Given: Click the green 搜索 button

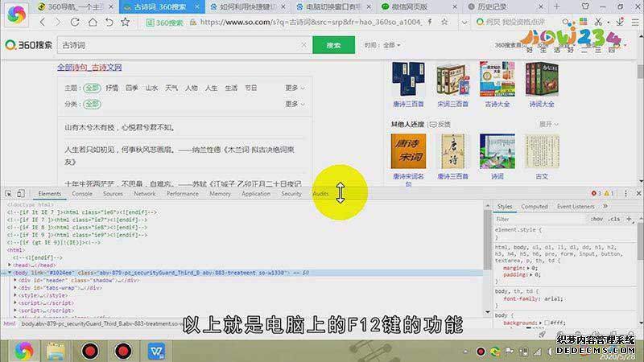Looking at the screenshot, I should (333, 45).
